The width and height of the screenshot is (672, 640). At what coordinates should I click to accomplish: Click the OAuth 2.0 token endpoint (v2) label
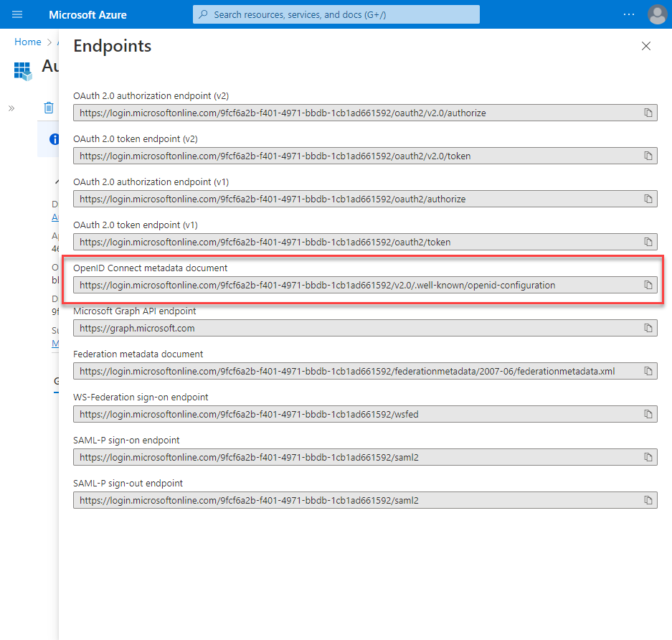click(x=136, y=139)
